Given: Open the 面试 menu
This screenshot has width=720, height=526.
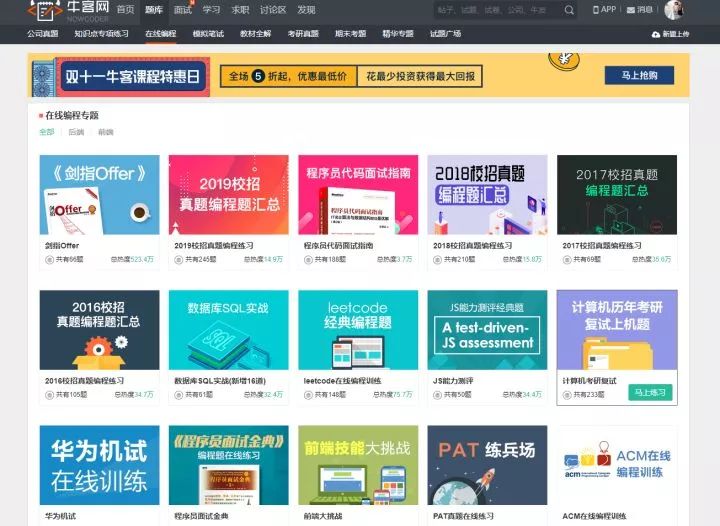Looking at the screenshot, I should (183, 10).
